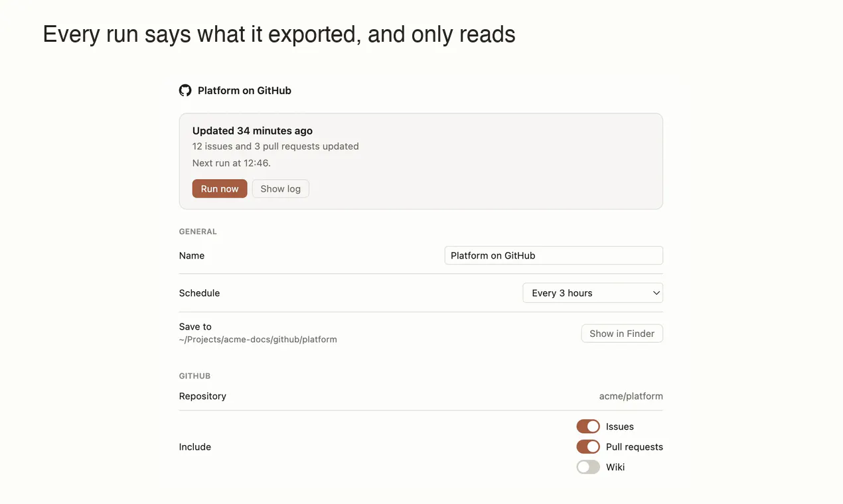
Task: Select the 12 issues and 3 pull requests summary
Action: [275, 147]
